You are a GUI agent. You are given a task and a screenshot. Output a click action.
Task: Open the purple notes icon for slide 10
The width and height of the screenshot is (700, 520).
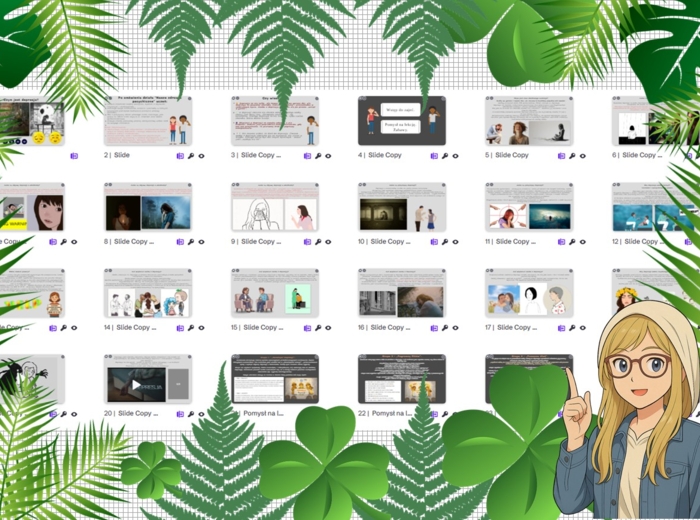434,242
